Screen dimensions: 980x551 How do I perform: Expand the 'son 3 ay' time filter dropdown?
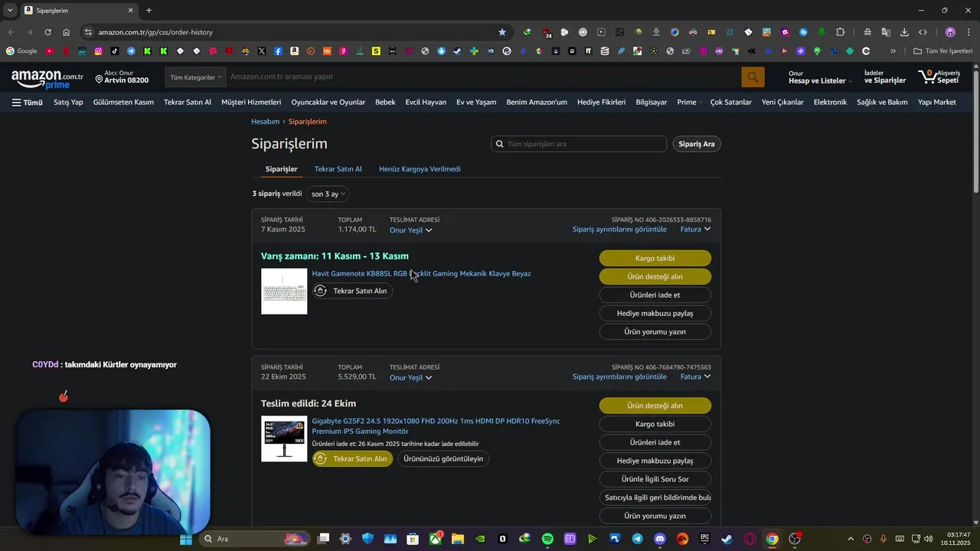tap(328, 194)
